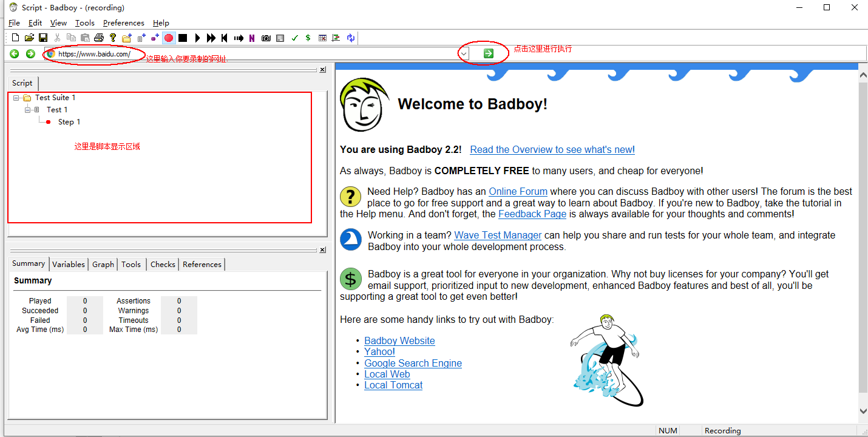868x437 pixels.
Task: Switch to the Graph tab
Action: pos(103,264)
